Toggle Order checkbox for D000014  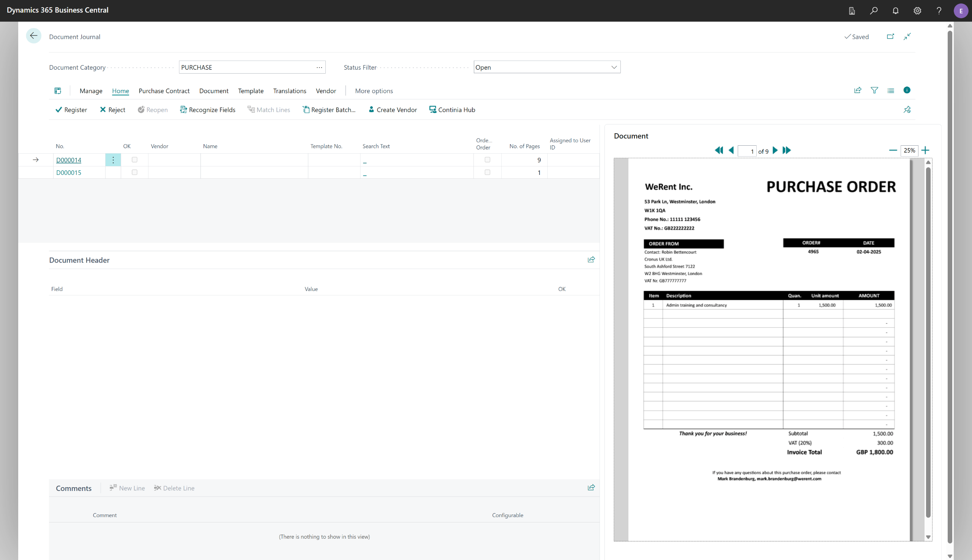[x=488, y=160]
